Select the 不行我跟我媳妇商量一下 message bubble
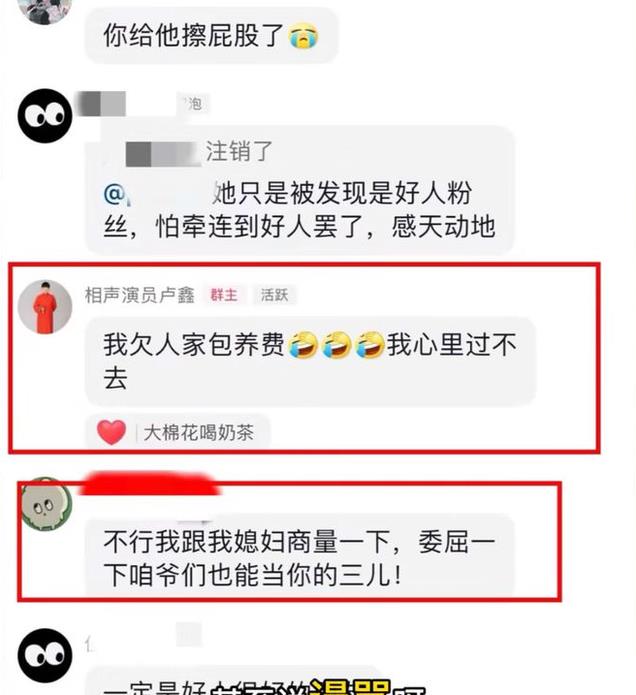 (x=300, y=558)
